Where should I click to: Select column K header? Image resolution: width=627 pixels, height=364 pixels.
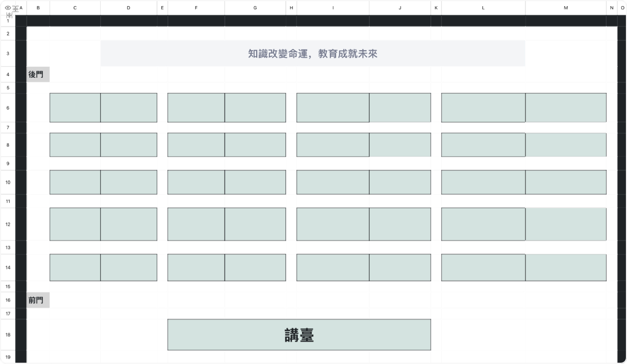click(436, 8)
